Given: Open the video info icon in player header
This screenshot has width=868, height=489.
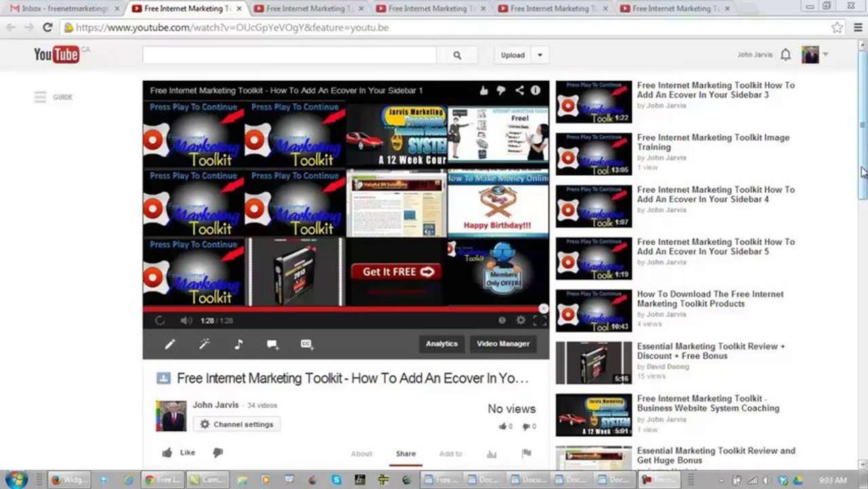Looking at the screenshot, I should 535,90.
